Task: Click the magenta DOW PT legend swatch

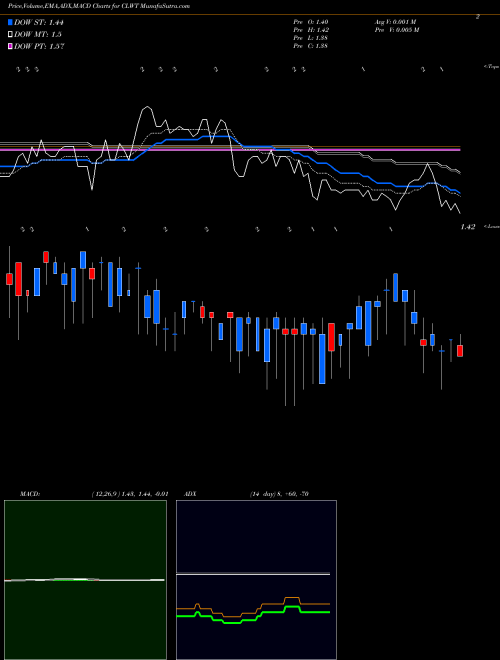Action: pos(10,46)
